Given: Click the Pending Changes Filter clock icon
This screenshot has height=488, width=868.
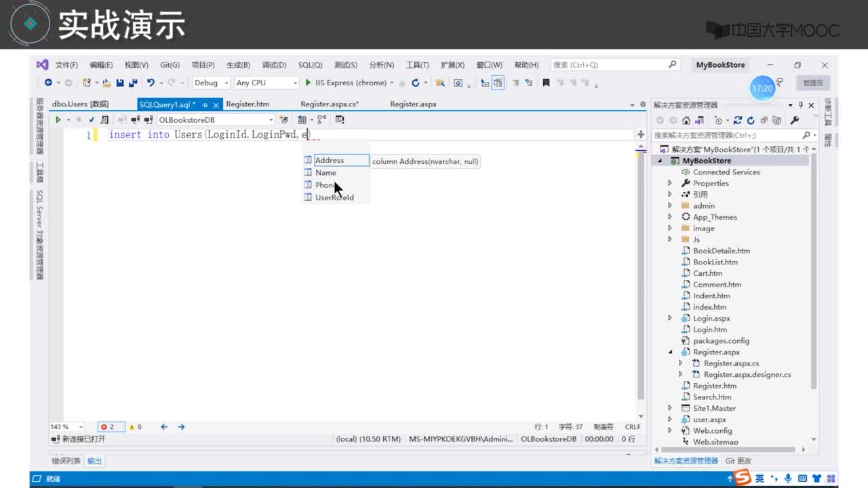Looking at the screenshot, I should tap(719, 121).
